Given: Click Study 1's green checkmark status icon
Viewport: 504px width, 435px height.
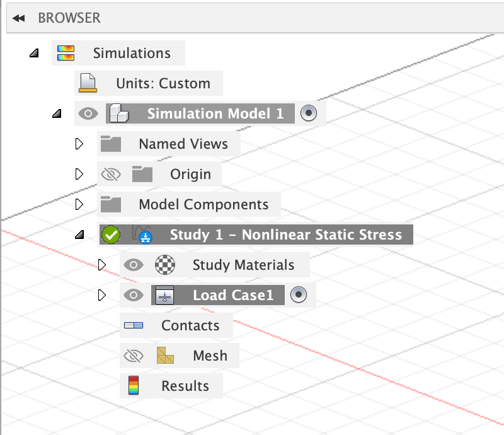Looking at the screenshot, I should [x=112, y=235].
